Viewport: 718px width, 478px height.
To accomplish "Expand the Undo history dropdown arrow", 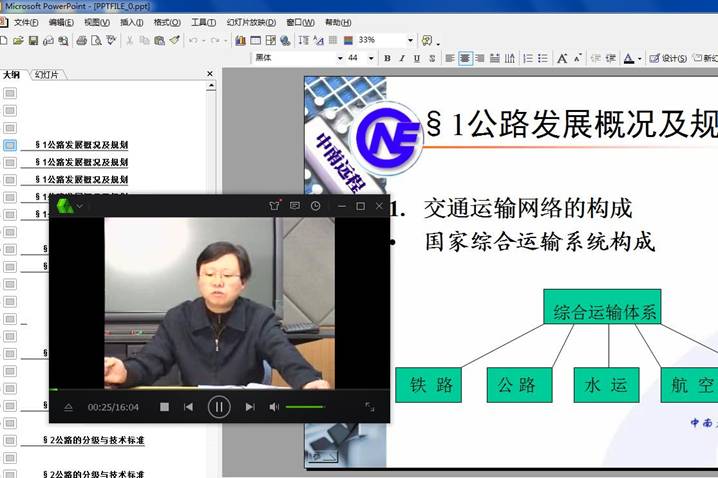I will coord(203,41).
